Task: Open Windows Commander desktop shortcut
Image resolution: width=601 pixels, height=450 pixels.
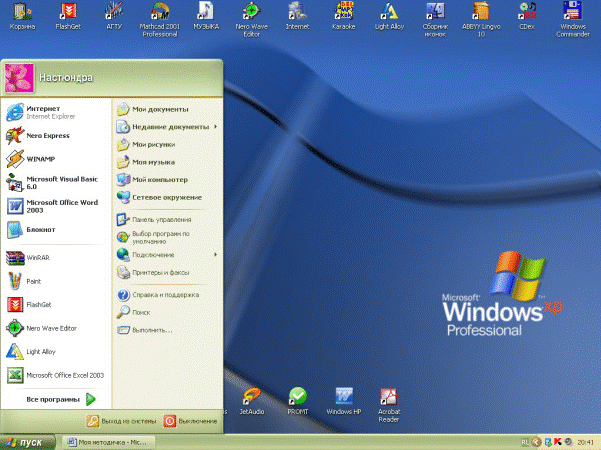Action: pyautogui.click(x=572, y=13)
